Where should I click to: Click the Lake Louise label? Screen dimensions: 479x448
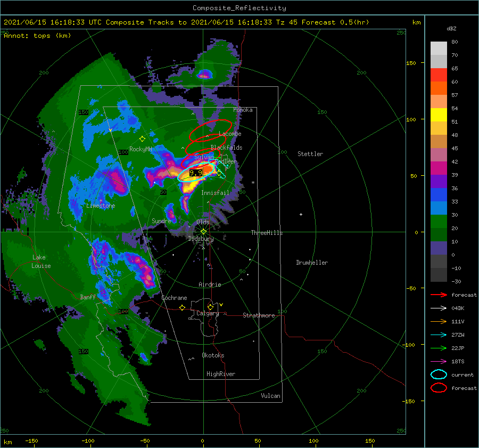[x=41, y=262]
